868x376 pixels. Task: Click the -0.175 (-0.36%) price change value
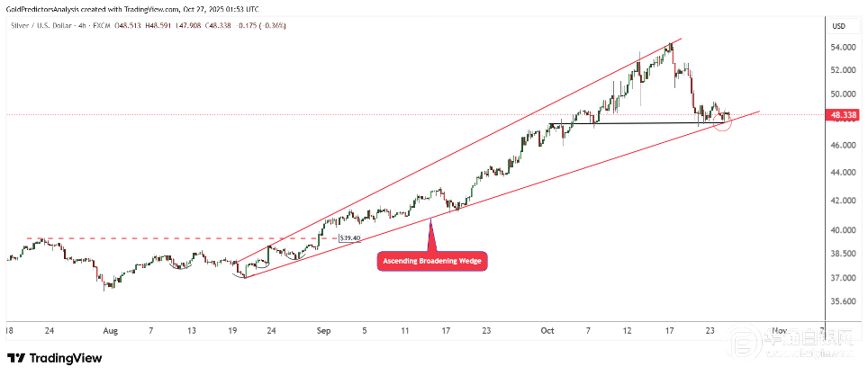click(x=259, y=25)
